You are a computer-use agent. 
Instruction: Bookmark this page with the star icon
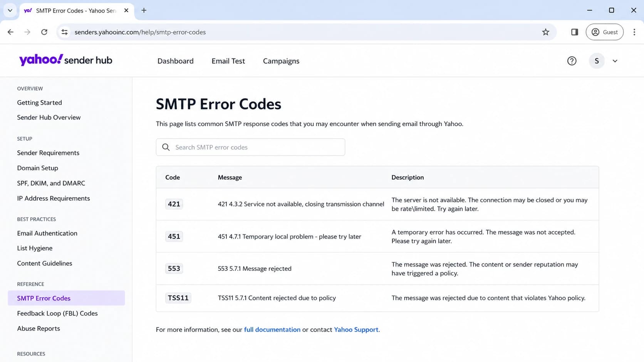point(545,32)
